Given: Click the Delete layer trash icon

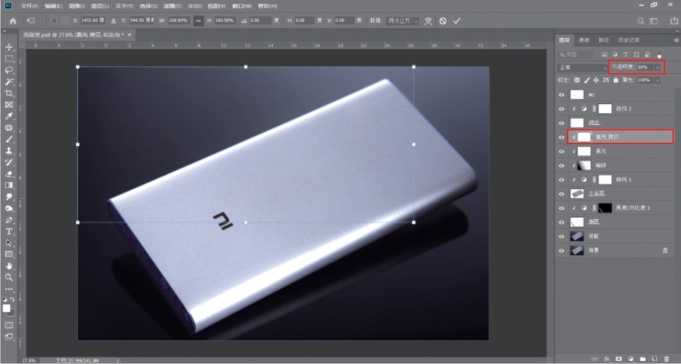Looking at the screenshot, I should 667,359.
